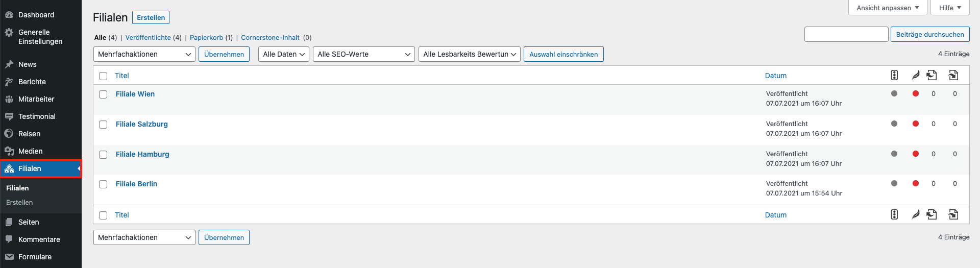The height and width of the screenshot is (268, 980).
Task: Click the incoming internal links column icon
Action: [953, 75]
